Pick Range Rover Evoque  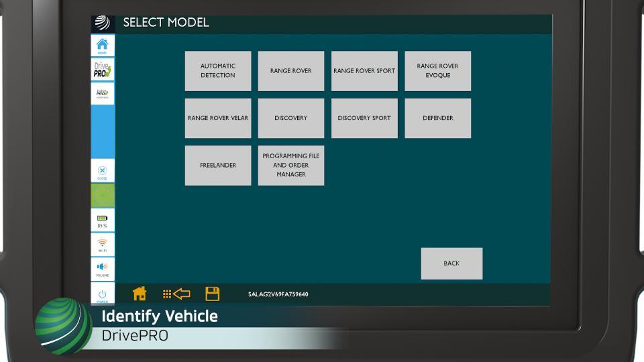(437, 71)
